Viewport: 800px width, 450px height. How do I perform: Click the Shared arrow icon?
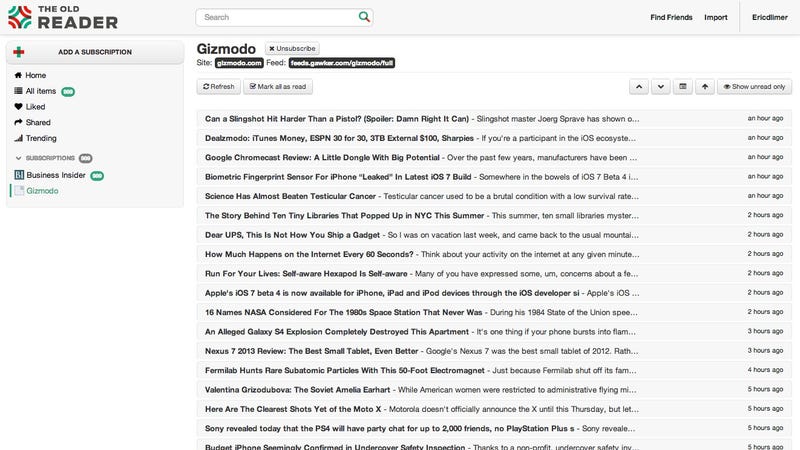(x=18, y=122)
